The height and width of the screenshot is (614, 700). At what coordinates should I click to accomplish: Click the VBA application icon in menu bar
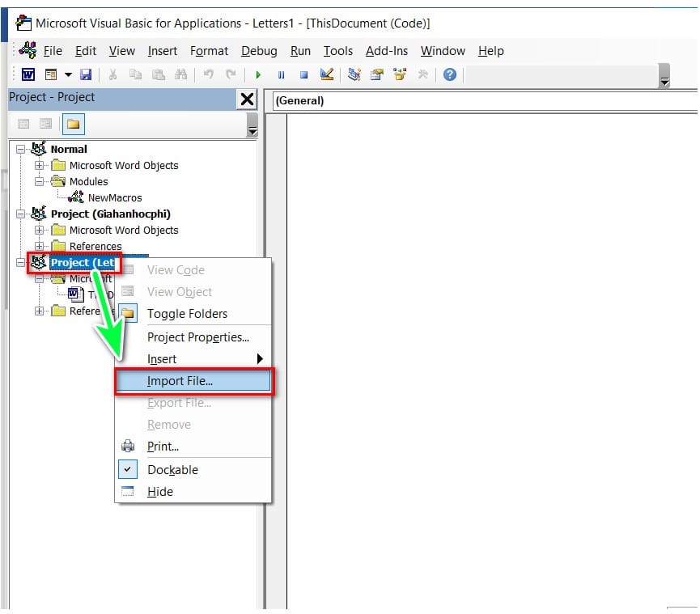(x=28, y=50)
